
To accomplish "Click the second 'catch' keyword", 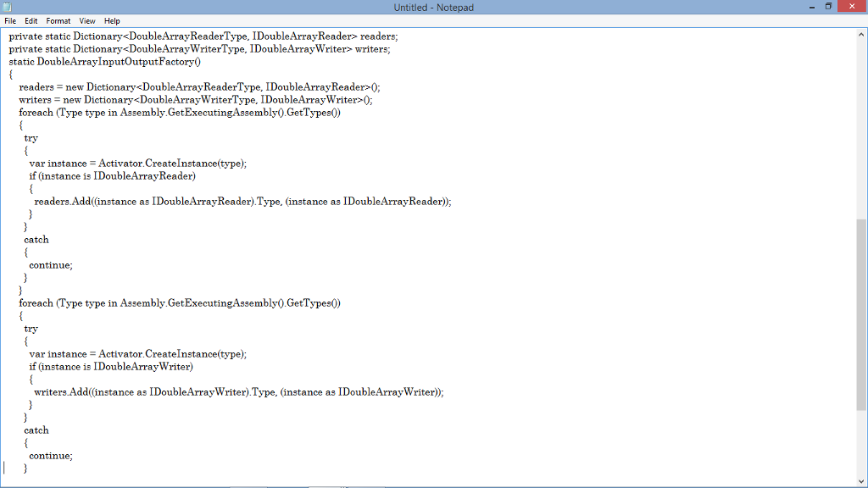I will (36, 430).
